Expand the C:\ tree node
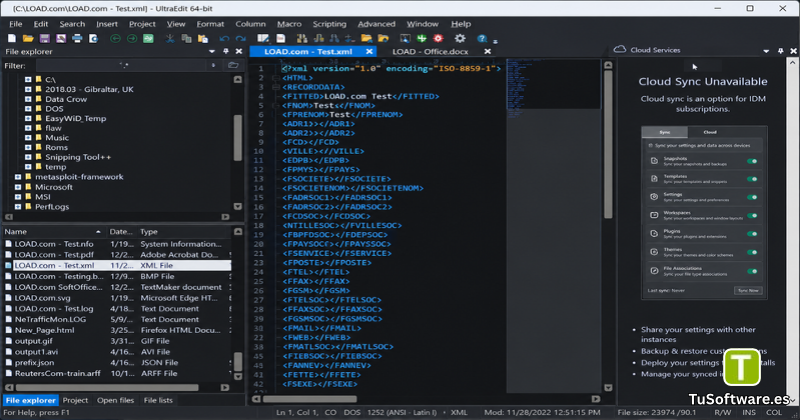The image size is (800, 420). tap(28, 80)
